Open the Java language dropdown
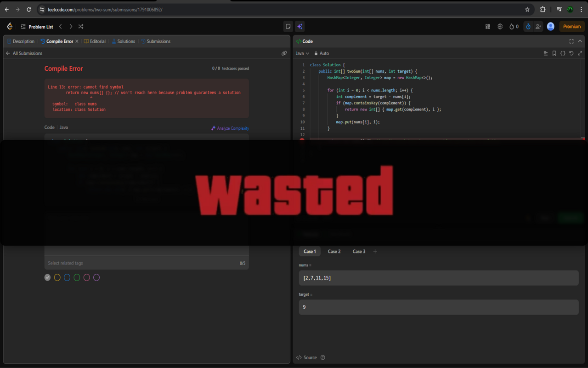Screen dimensions: 588x368 [302, 53]
